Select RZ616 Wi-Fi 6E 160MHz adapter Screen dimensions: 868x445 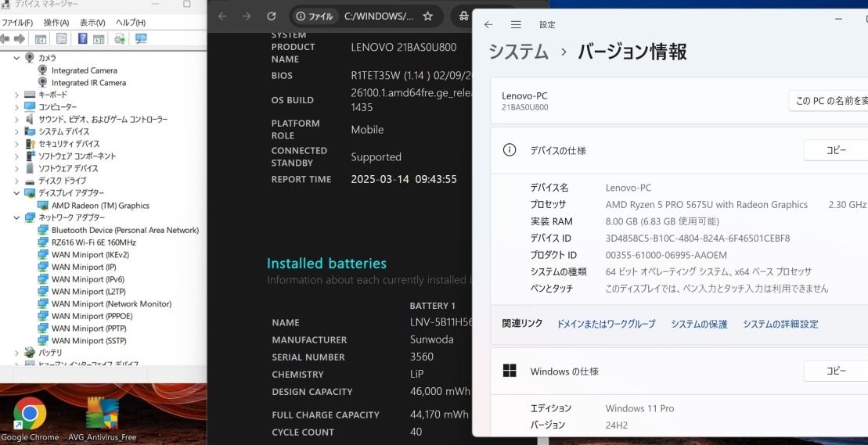pos(94,242)
